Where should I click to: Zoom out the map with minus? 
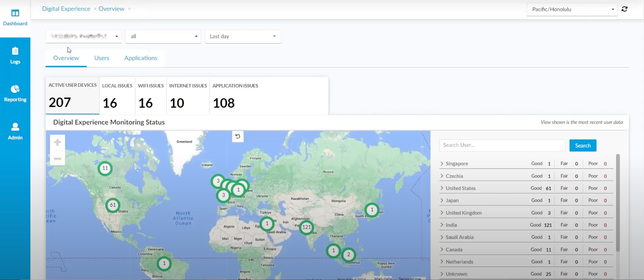click(x=58, y=159)
